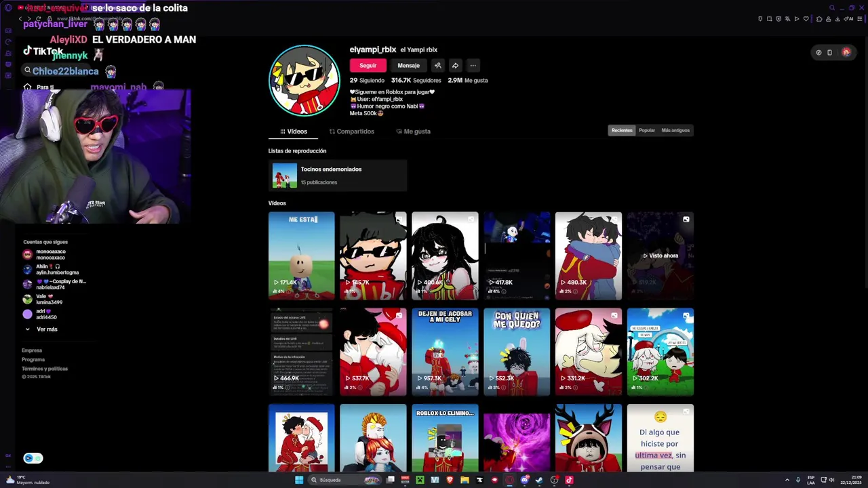Click the compass icon in floating pill
Screen dimensions: 868x488
click(818, 52)
